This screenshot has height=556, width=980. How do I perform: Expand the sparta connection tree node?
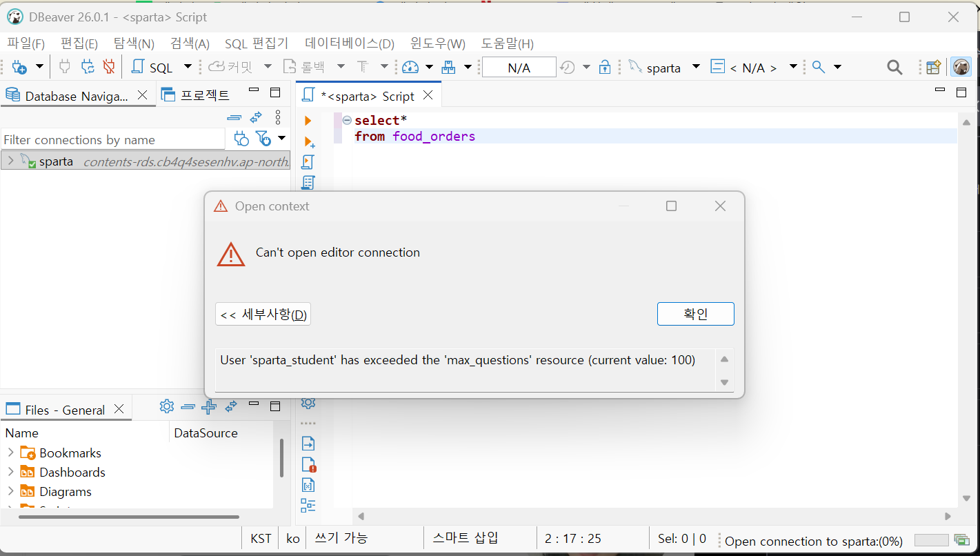click(10, 161)
